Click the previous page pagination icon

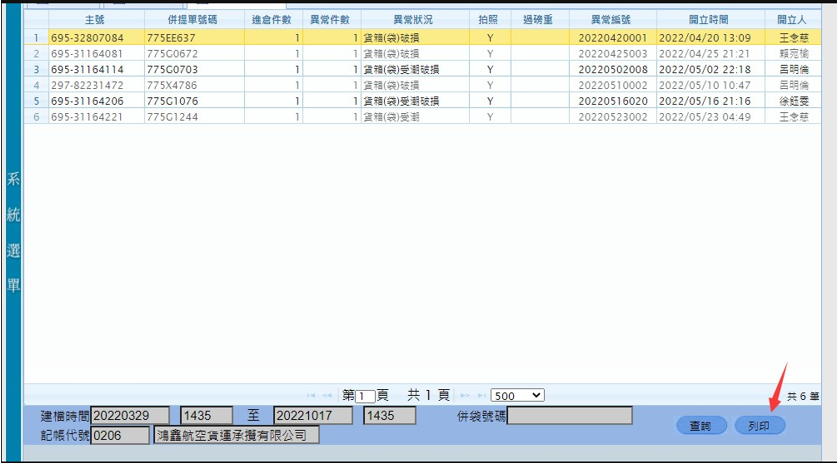(327, 396)
